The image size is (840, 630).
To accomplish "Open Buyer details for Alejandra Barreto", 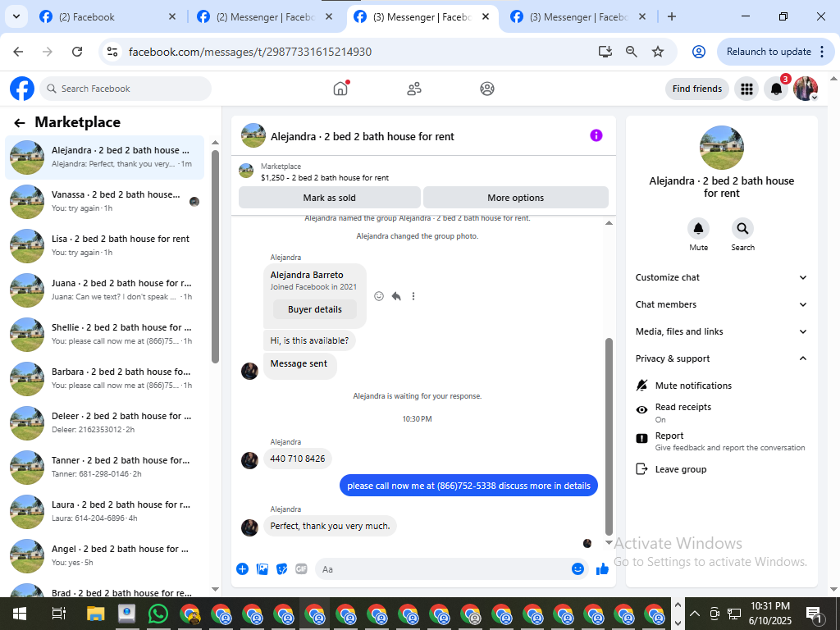I will [x=315, y=309].
